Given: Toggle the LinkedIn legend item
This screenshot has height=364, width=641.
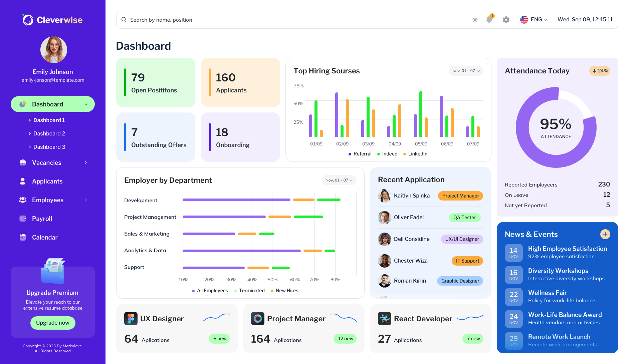Looking at the screenshot, I should click(x=415, y=154).
